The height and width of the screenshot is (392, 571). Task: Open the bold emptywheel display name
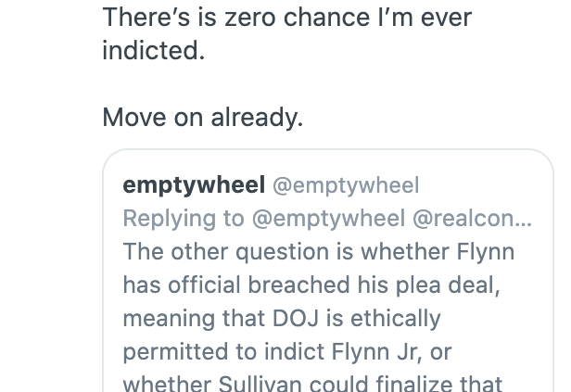pos(194,185)
